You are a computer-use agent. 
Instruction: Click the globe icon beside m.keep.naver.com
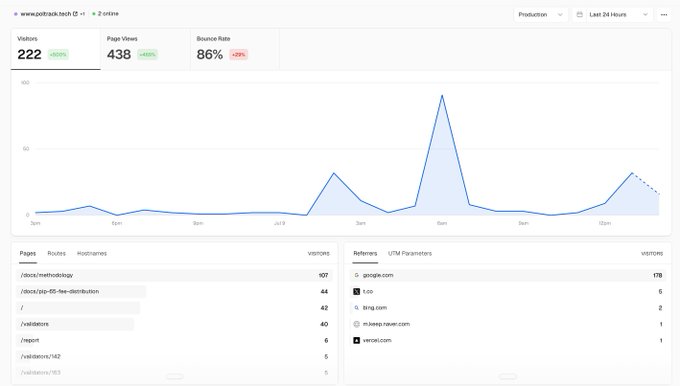click(x=356, y=324)
